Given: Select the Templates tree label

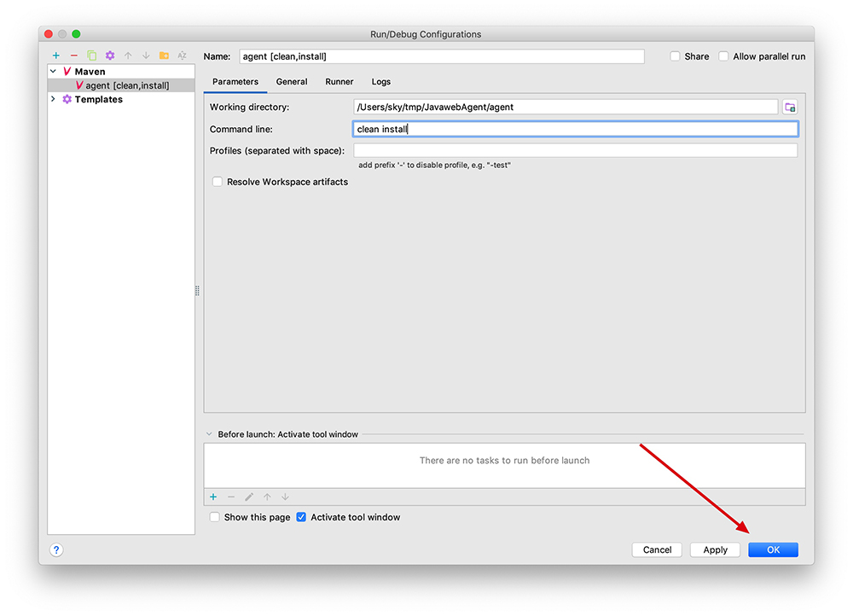Looking at the screenshot, I should (98, 99).
